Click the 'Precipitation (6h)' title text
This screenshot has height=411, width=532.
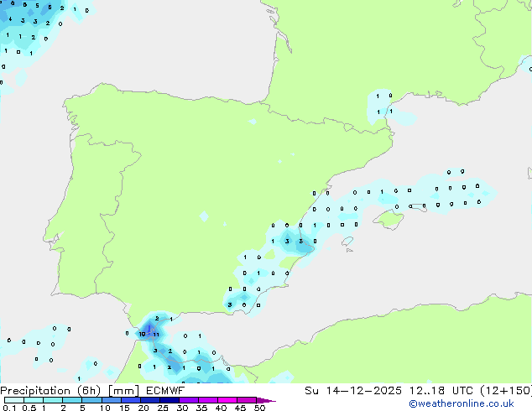click(50, 391)
